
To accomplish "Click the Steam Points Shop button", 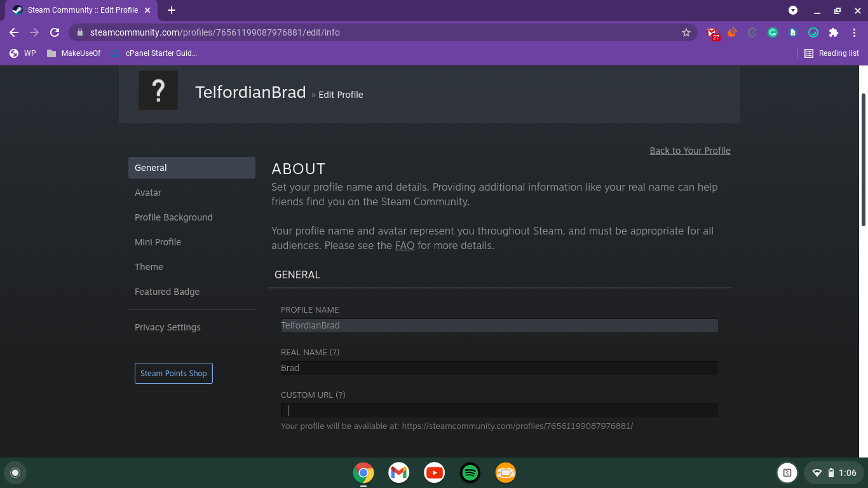I will 173,374.
